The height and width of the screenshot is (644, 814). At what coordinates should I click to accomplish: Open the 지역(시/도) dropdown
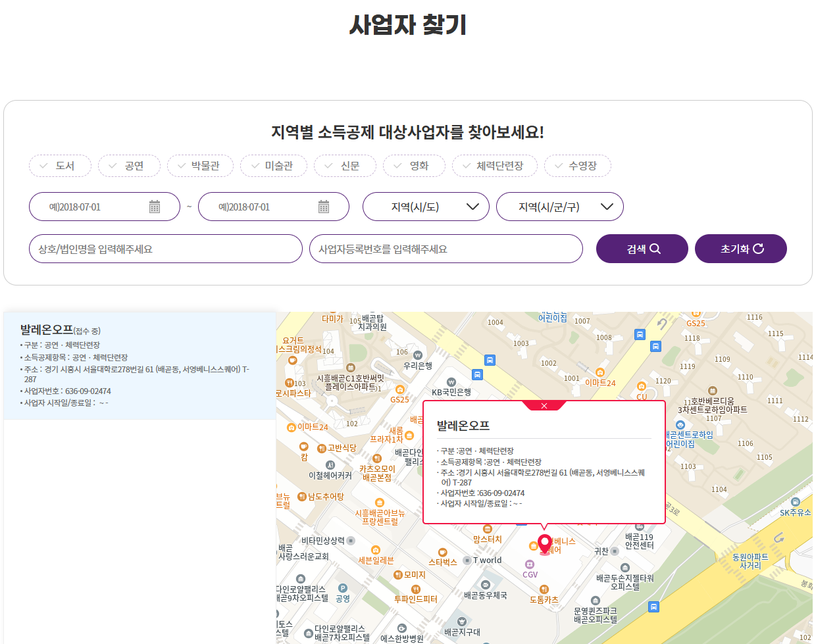click(426, 206)
